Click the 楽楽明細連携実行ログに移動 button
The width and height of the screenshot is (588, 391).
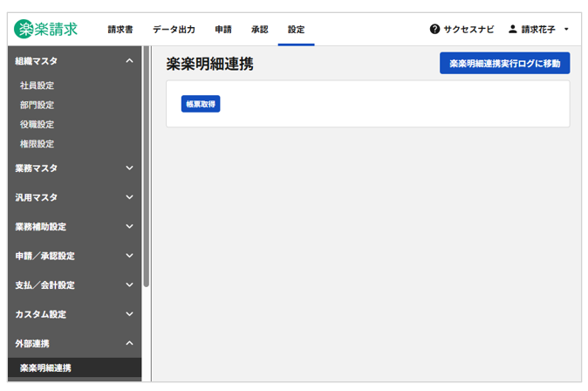[x=505, y=63]
